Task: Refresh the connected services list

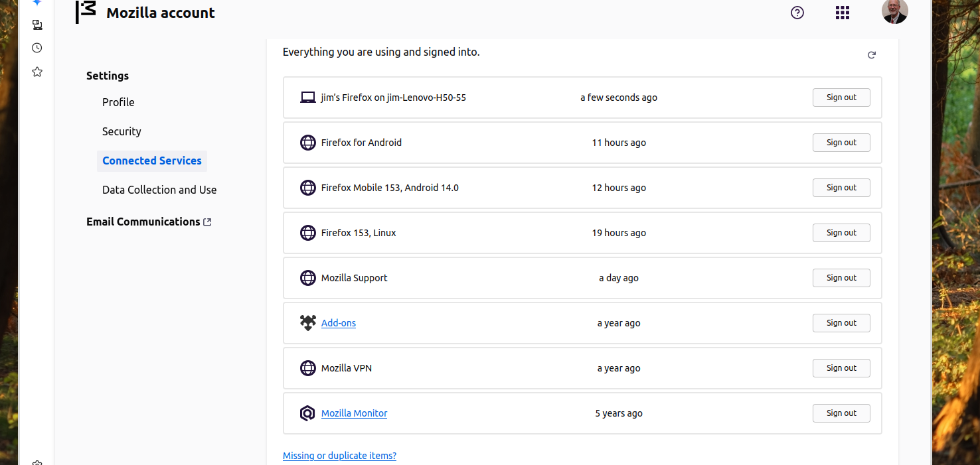Action: [x=872, y=55]
